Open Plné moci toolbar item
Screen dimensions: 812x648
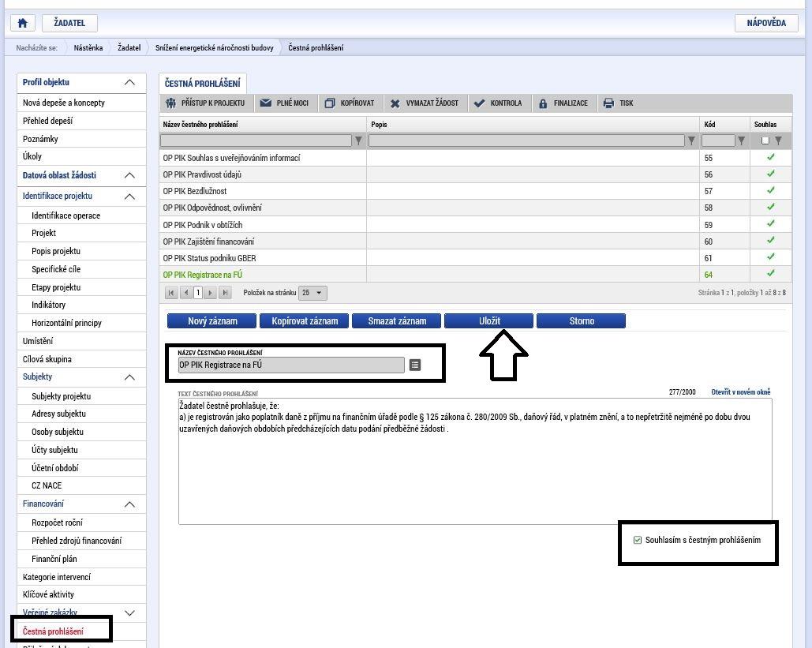[285, 103]
